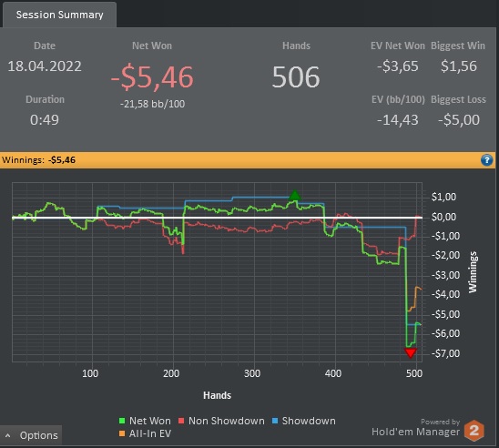499x448 pixels.
Task: Toggle the All-In EV legend swatch
Action: (x=122, y=433)
